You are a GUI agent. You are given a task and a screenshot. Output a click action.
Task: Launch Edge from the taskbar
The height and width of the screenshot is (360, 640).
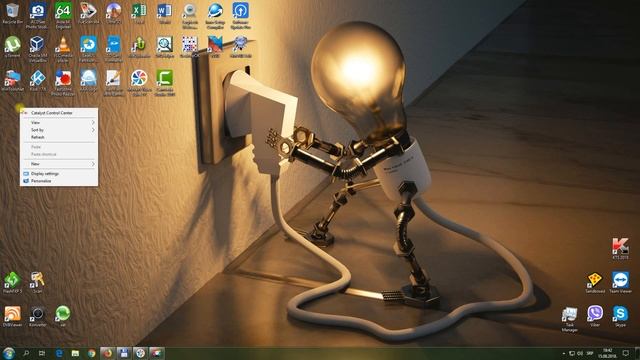coord(59,353)
